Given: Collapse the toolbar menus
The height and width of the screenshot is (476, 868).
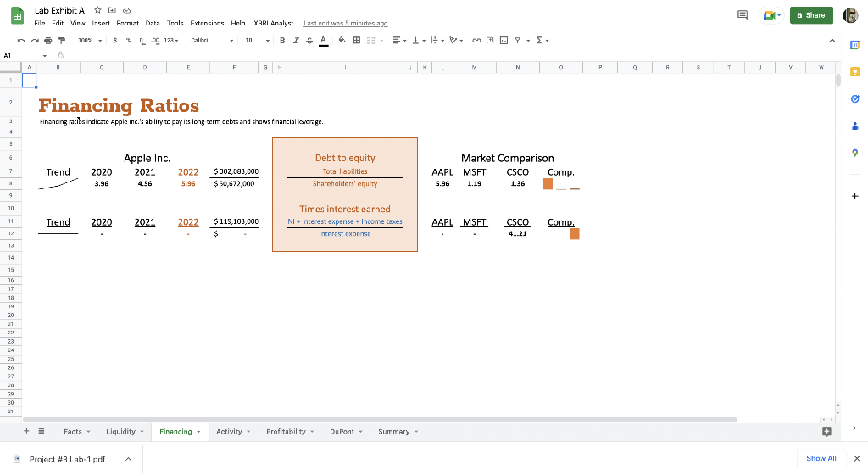Looking at the screenshot, I should point(832,41).
